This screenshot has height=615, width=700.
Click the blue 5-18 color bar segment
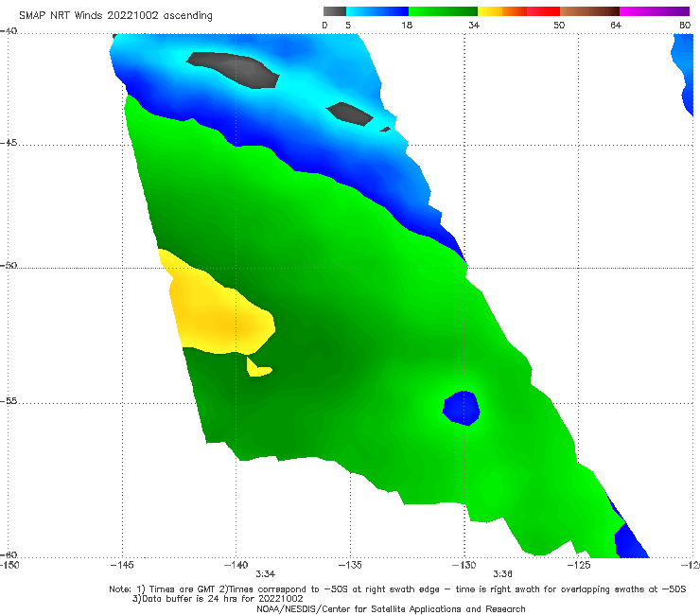point(377,11)
